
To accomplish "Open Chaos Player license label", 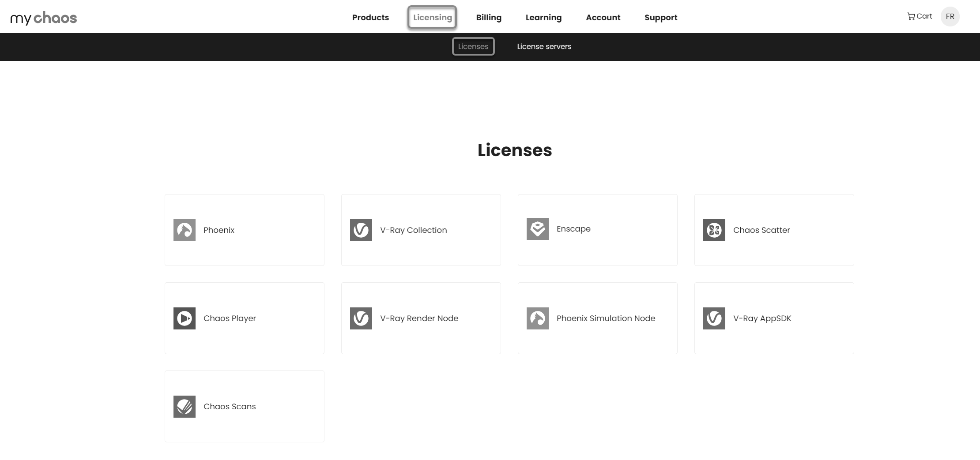I will 230,318.
